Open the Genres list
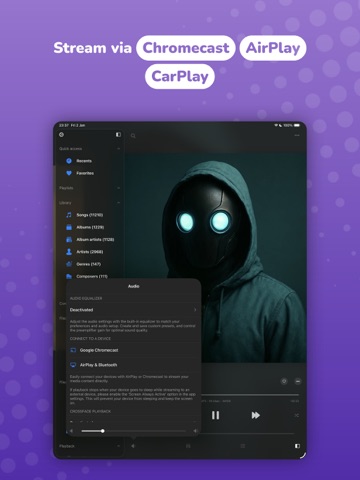The height and width of the screenshot is (480, 360). coord(83,264)
